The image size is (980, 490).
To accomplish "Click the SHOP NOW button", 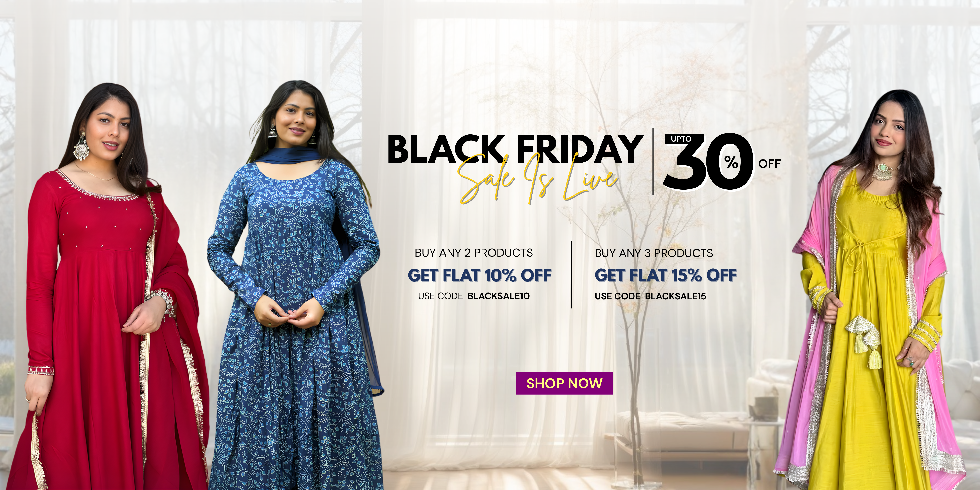I will coord(564,383).
